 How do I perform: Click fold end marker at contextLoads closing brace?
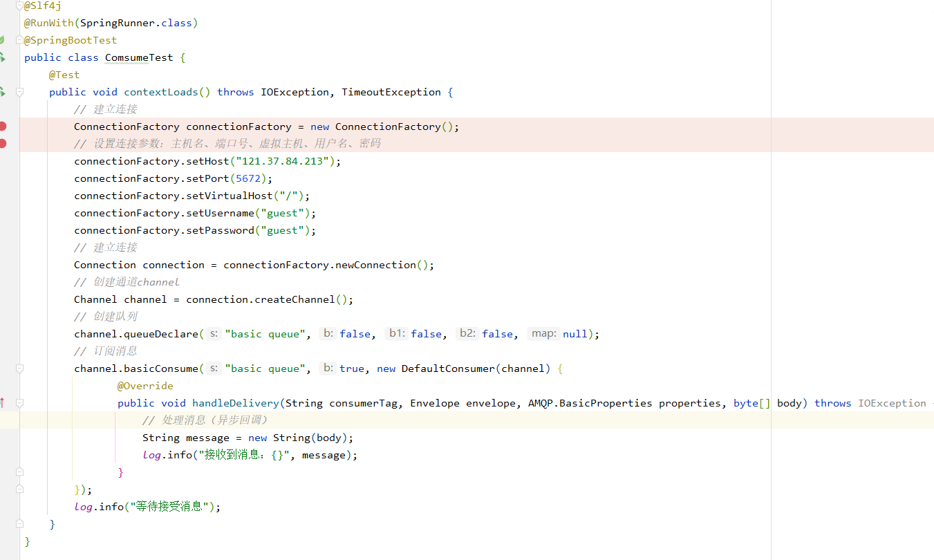pyautogui.click(x=19, y=524)
